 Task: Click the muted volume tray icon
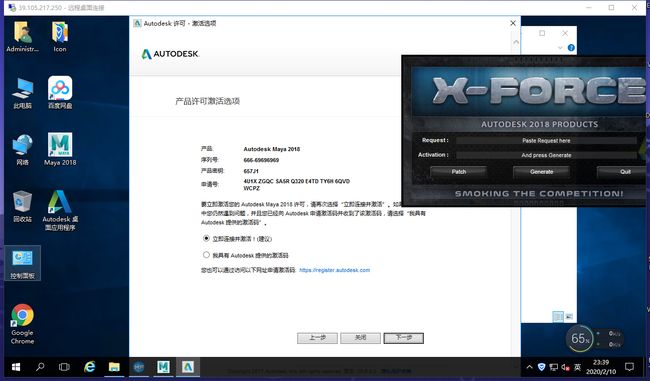565,367
